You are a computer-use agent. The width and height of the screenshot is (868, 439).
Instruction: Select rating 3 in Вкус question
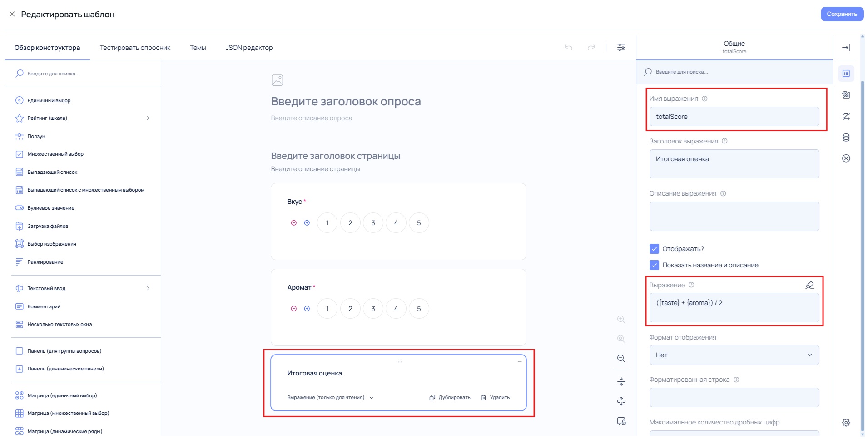coord(373,223)
